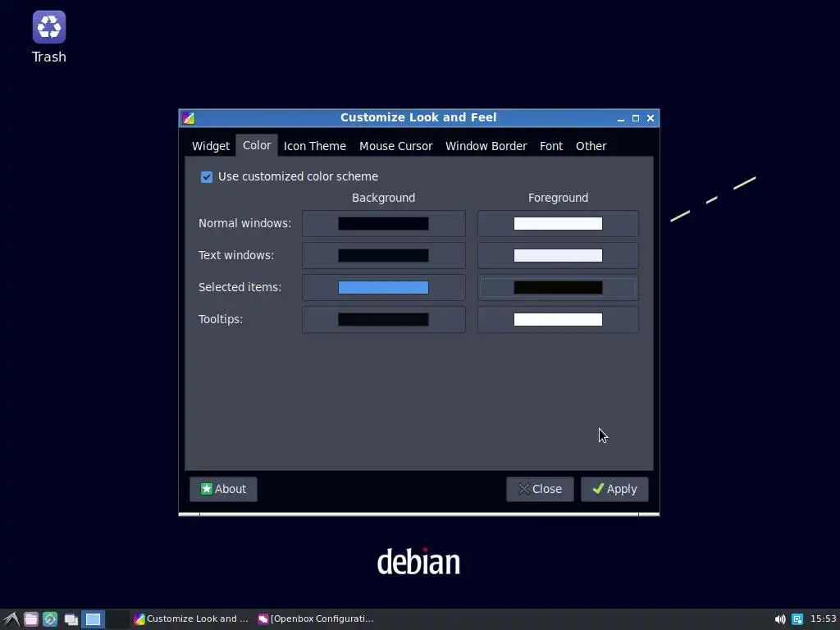Change Text windows foreground color

tap(558, 256)
